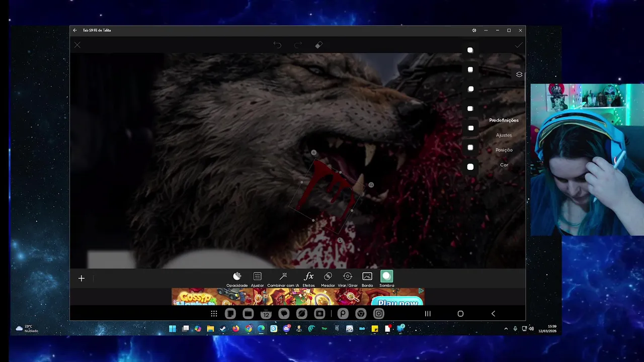Open File Explorer from the taskbar

[x=210, y=329]
